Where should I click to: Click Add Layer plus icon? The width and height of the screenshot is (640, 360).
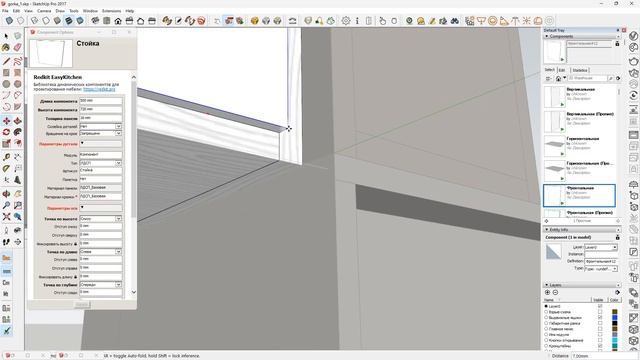click(x=547, y=292)
